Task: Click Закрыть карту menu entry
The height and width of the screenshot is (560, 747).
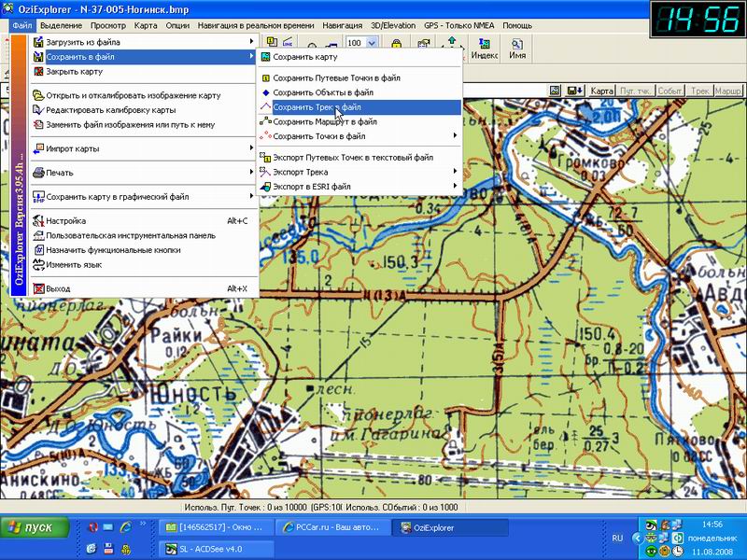Action: 74,71
